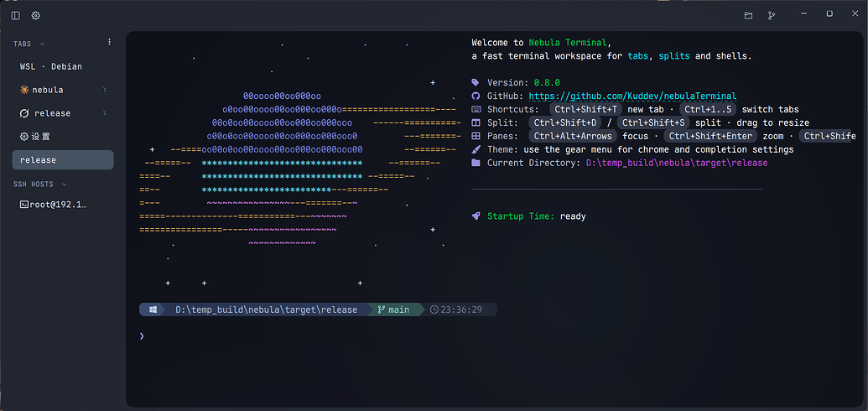The image size is (868, 411).
Task: Select the release tab with the circular icon
Action: [63, 113]
